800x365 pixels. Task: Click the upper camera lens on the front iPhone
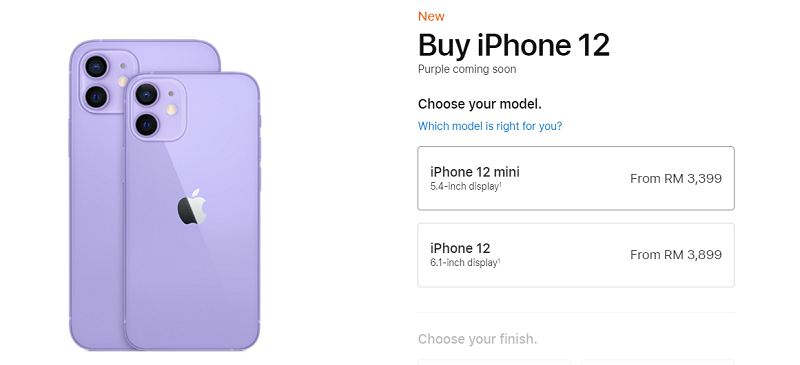pos(146,94)
